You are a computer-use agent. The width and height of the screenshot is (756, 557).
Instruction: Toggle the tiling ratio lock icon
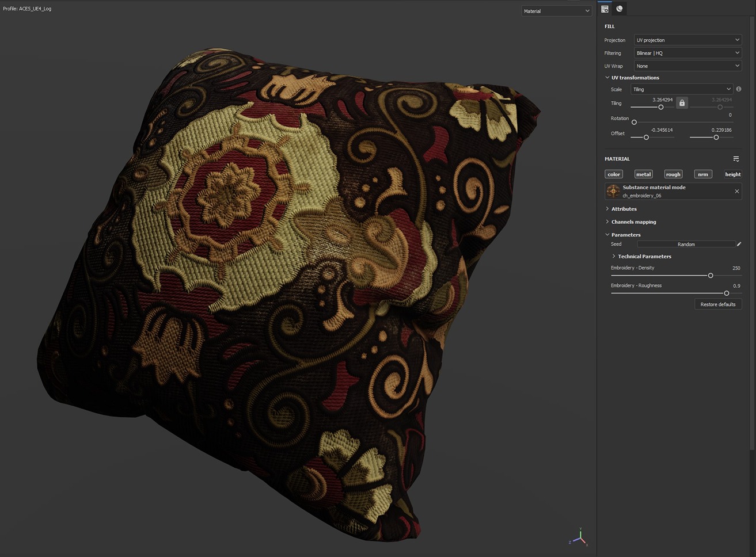pos(682,104)
